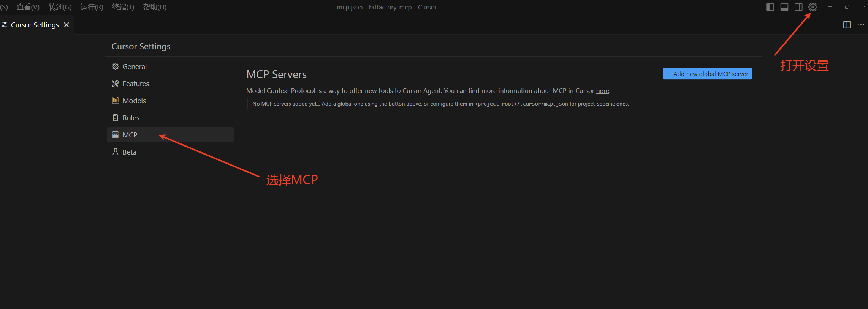Click the General gear icon
868x309 pixels.
(x=116, y=66)
